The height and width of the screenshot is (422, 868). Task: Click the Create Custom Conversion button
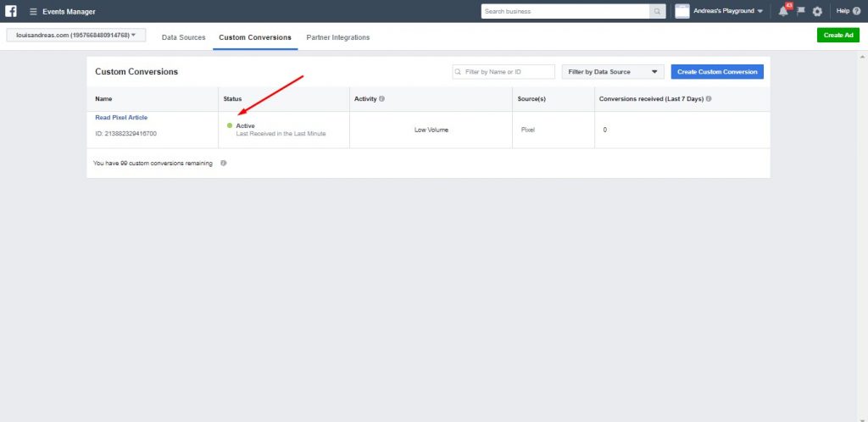(717, 72)
